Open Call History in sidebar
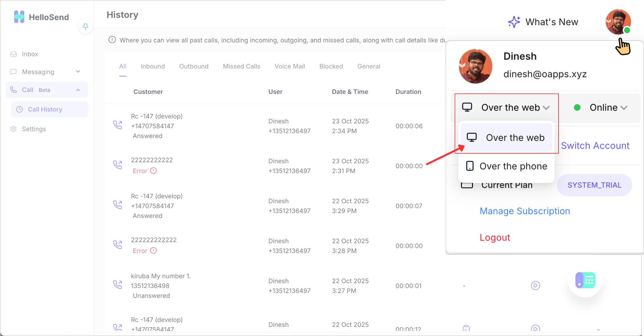Screen dimensions: 644x336 point(50,109)
